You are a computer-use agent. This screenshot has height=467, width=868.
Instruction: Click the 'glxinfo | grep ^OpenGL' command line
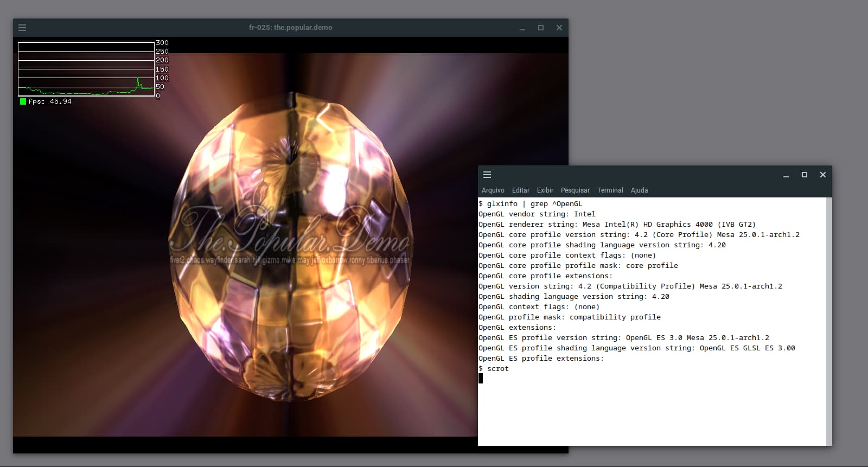pos(530,204)
